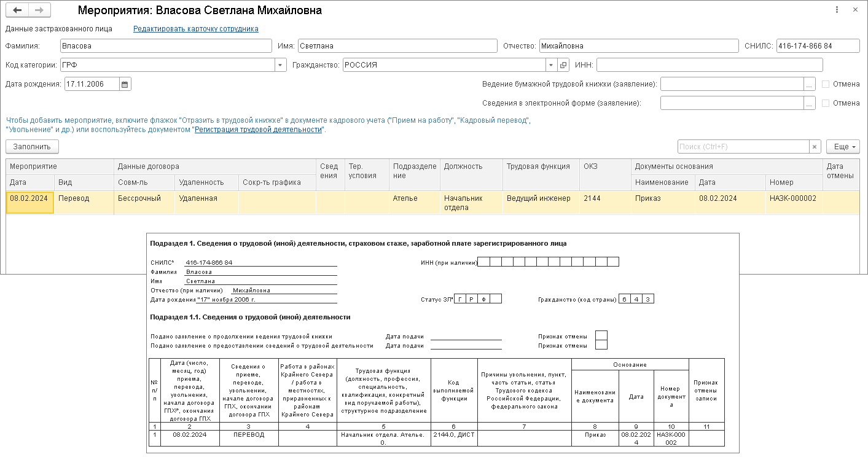Toggle Отмена checkbox for сведения в электронной форме

pos(826,103)
